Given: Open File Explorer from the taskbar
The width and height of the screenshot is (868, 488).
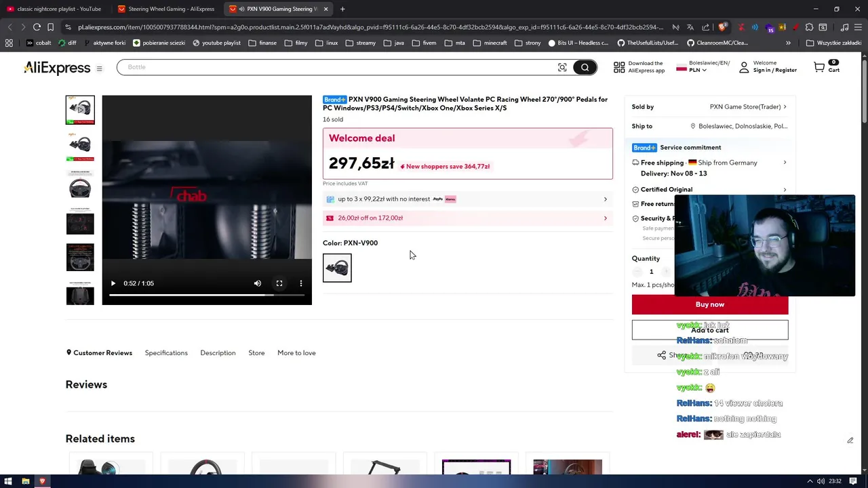Looking at the screenshot, I should coord(26,481).
